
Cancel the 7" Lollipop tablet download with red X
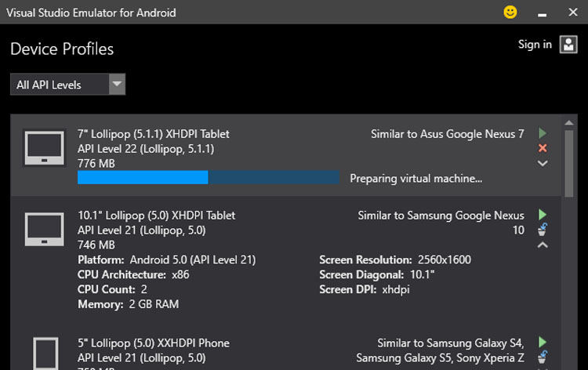click(x=543, y=148)
